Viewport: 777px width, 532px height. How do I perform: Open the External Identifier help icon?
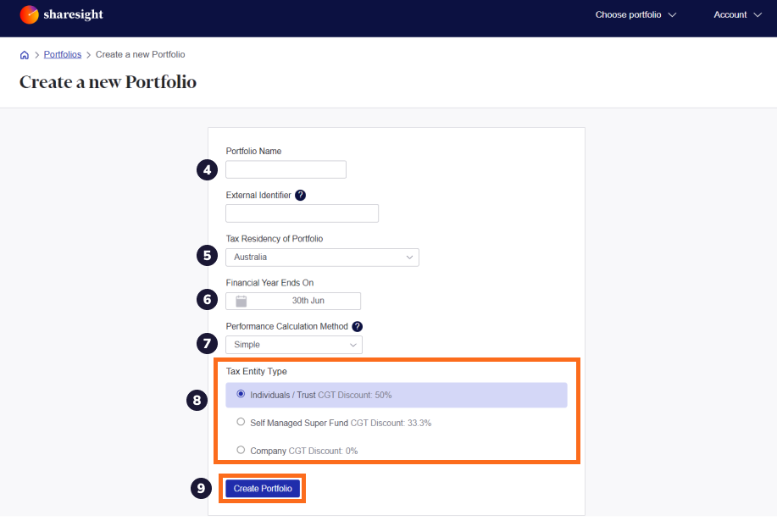point(300,195)
